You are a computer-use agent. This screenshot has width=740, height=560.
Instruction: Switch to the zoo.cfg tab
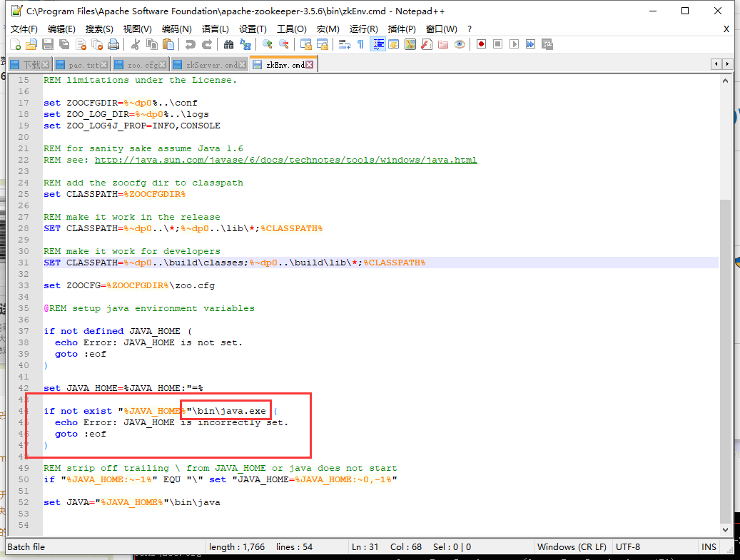point(143,65)
